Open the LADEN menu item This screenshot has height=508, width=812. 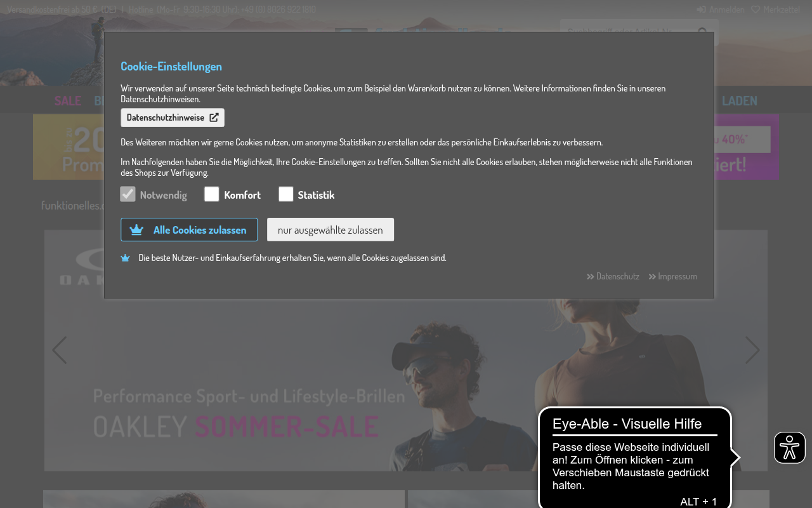(x=740, y=100)
